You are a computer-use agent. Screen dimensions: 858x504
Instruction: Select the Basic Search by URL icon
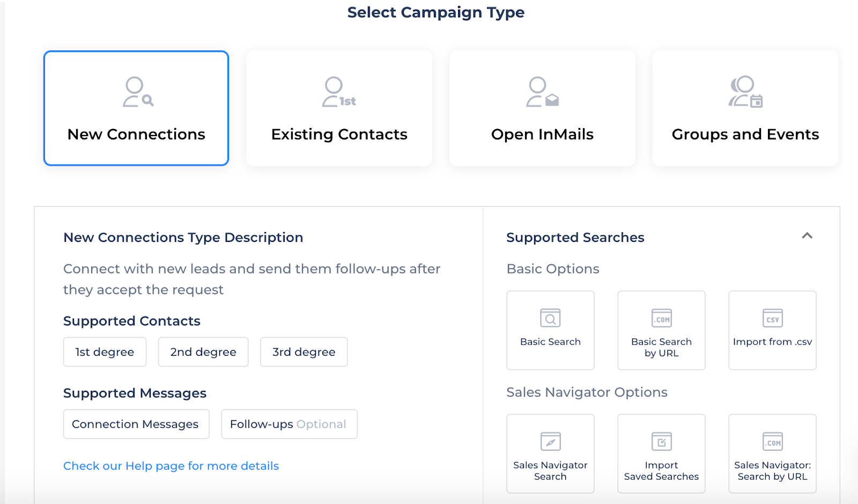pyautogui.click(x=661, y=318)
